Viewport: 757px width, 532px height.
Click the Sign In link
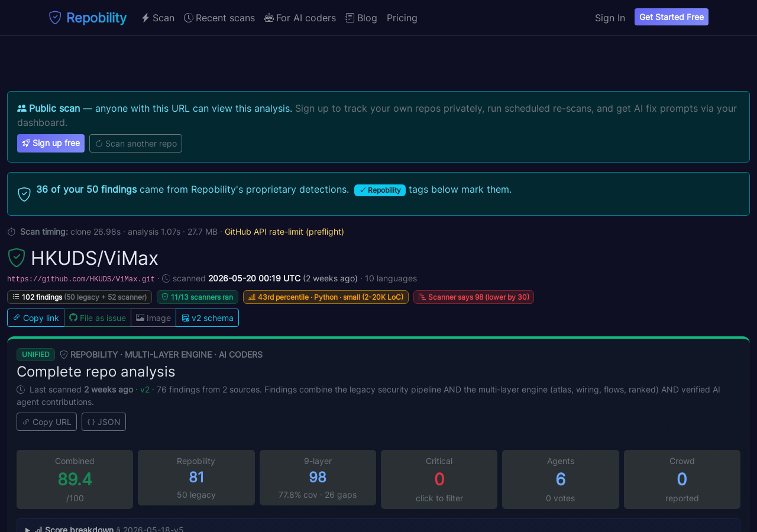click(x=610, y=18)
